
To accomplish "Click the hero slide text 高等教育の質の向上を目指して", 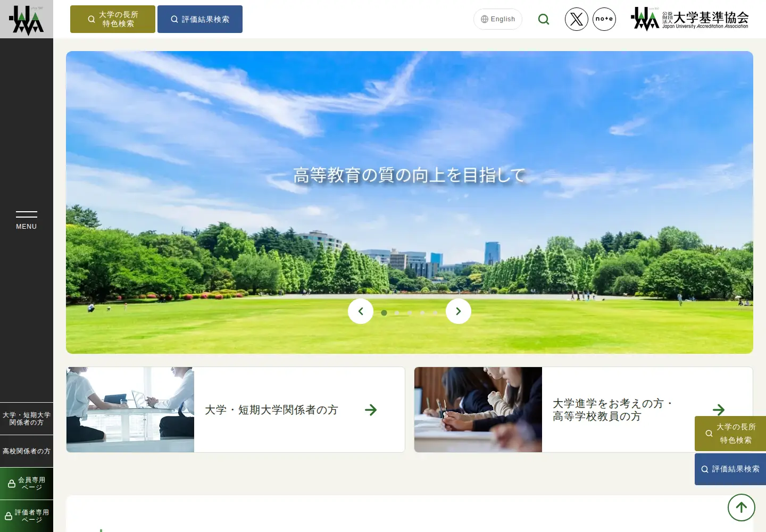I will coord(409,175).
